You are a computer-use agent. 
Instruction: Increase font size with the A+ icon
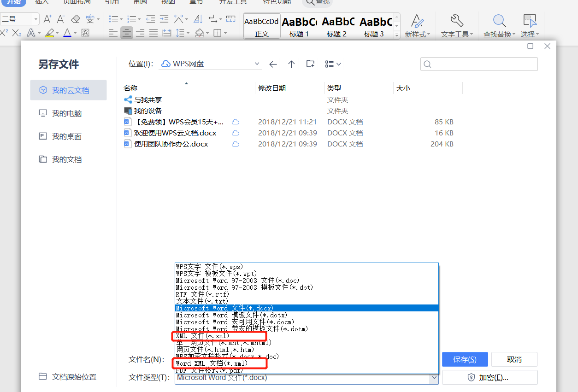[x=47, y=19]
